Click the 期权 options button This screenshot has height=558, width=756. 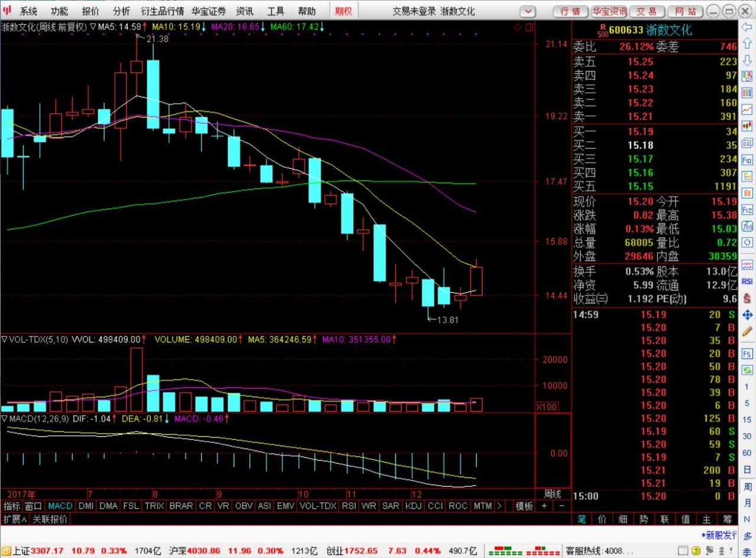(x=343, y=11)
